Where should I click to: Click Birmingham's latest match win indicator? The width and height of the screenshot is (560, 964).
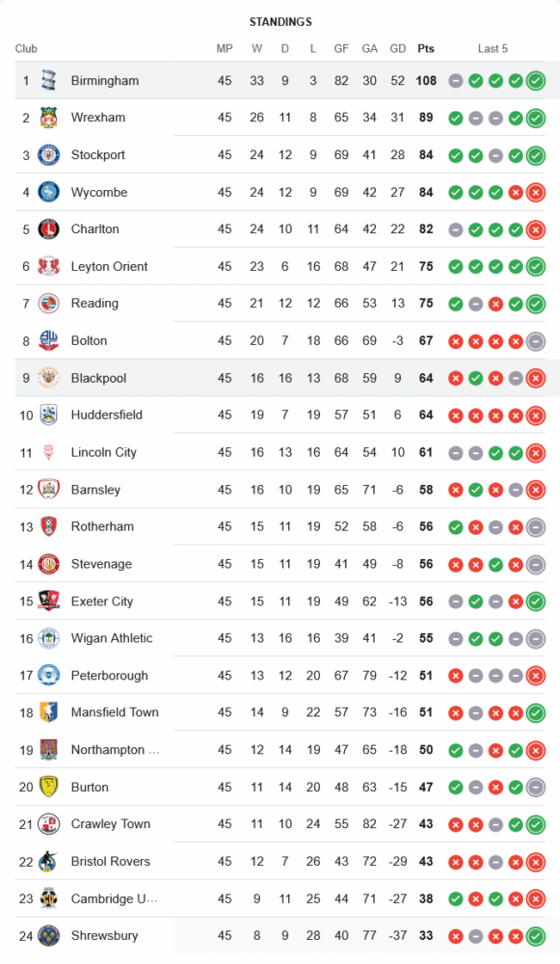pyautogui.click(x=536, y=81)
